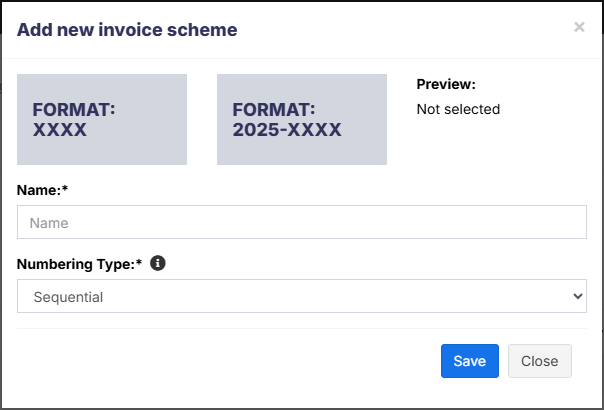Choose the FORMAT: 2025-XXXX scheme card
The image size is (604, 410).
click(302, 120)
